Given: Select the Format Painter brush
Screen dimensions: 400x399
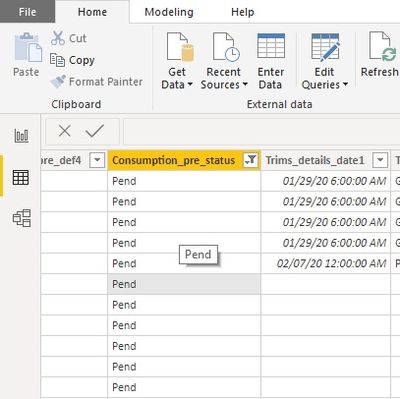Looking at the screenshot, I should click(x=58, y=82).
